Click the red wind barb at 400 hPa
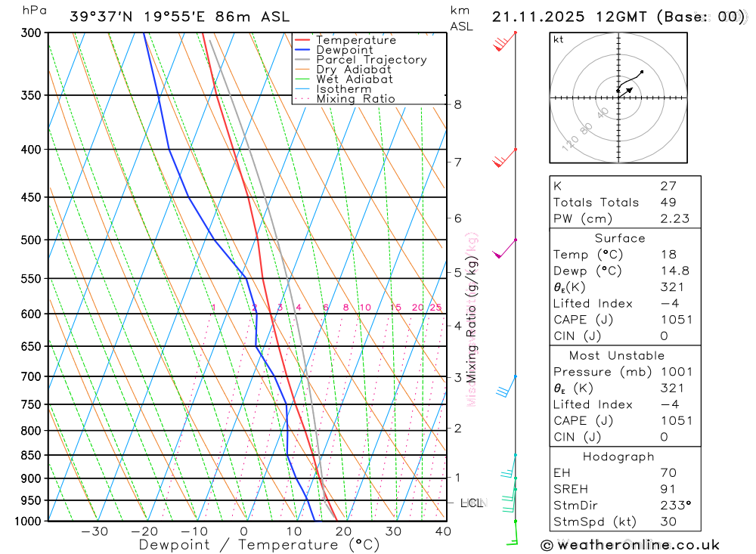756x554 pixels. pos(504,158)
